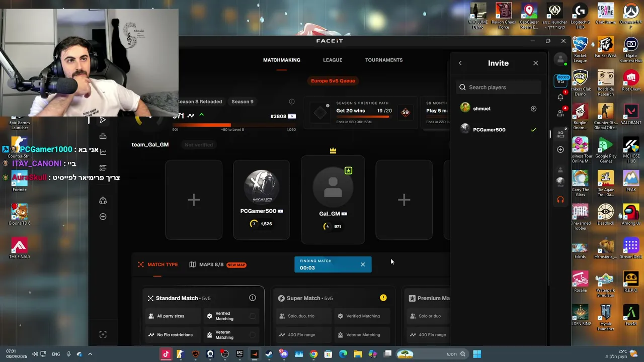Viewport: 644px width, 362px height.
Task: Add a player in slot right of Gal_GM
Action: point(404,200)
